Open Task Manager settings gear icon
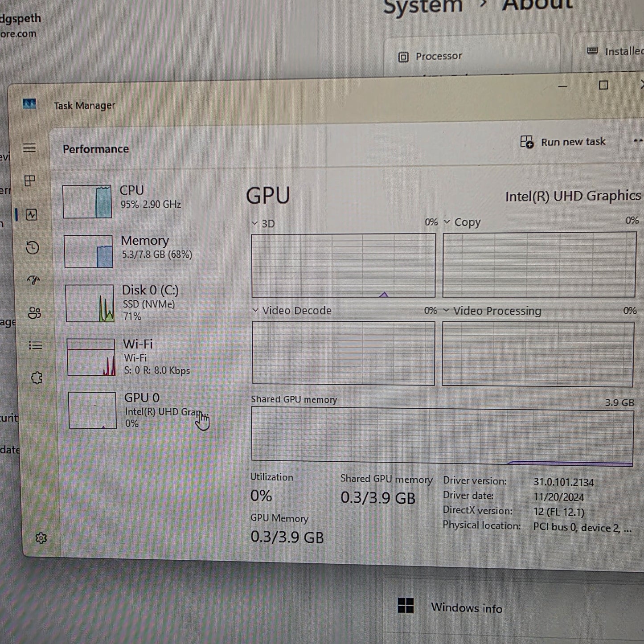The height and width of the screenshot is (644, 644). [x=41, y=538]
